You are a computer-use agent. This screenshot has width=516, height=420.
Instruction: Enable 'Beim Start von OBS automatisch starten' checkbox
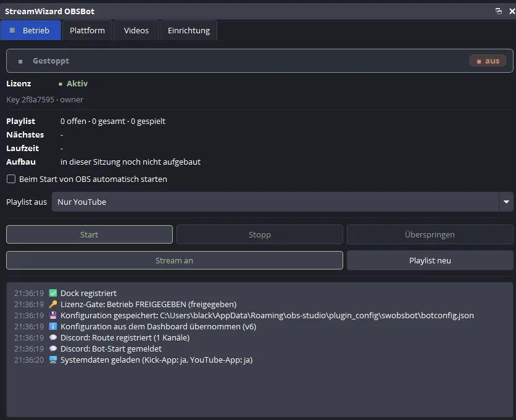pyautogui.click(x=11, y=179)
